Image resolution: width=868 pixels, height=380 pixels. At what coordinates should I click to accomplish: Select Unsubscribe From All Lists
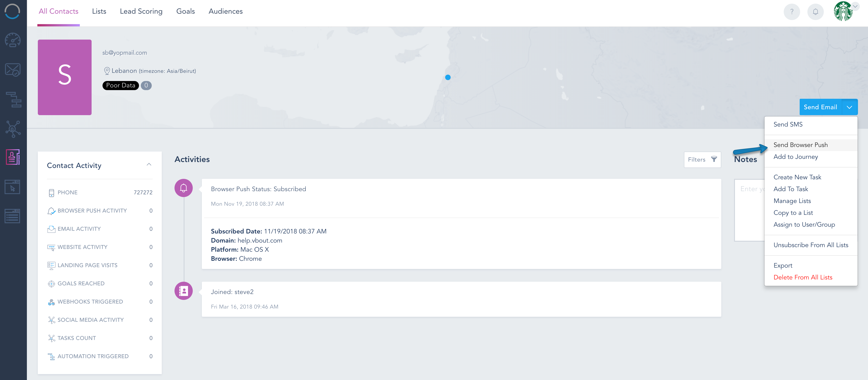click(811, 245)
